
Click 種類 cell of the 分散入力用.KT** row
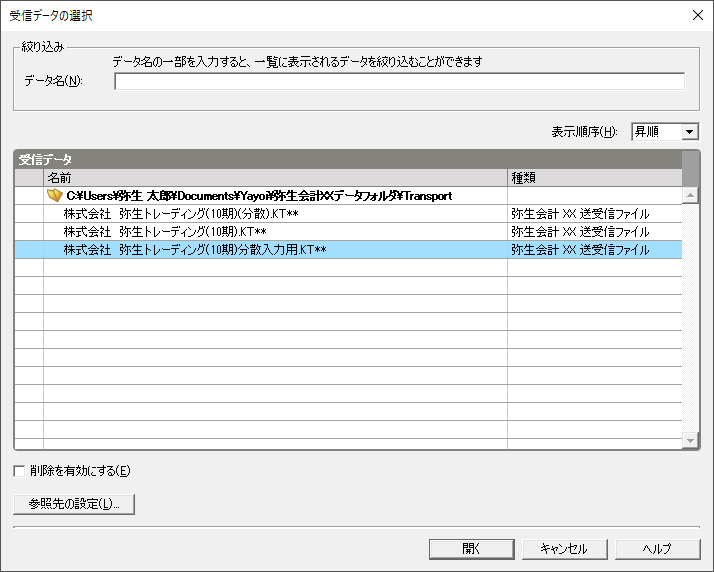click(595, 250)
